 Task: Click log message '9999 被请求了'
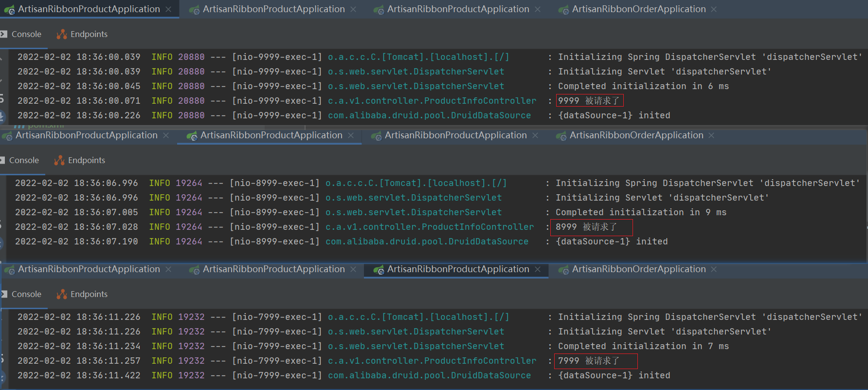click(588, 101)
